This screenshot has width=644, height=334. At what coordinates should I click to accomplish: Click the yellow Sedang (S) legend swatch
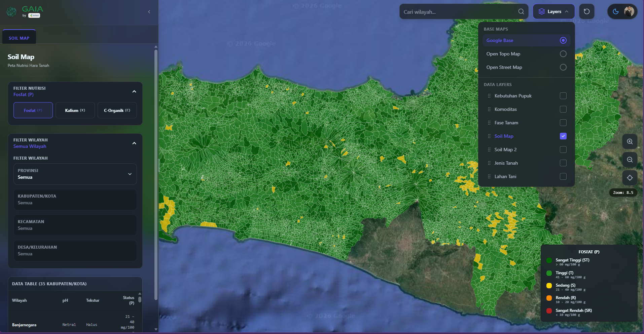[549, 286]
